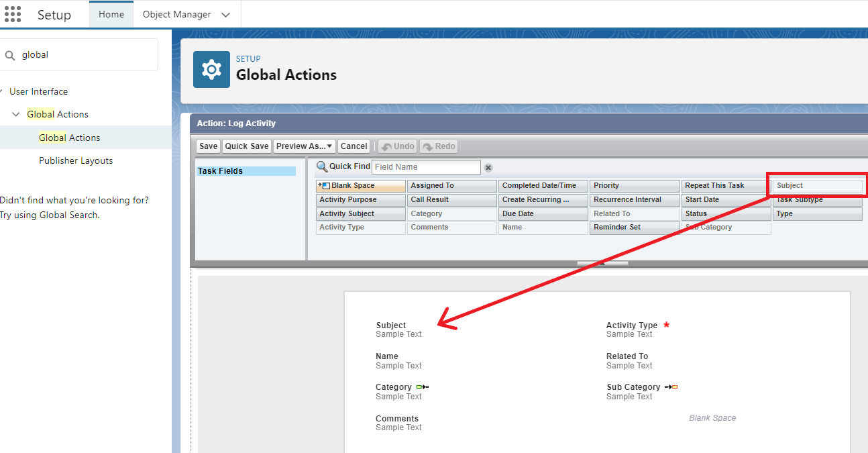
Task: Select the Priority palette field
Action: point(635,186)
